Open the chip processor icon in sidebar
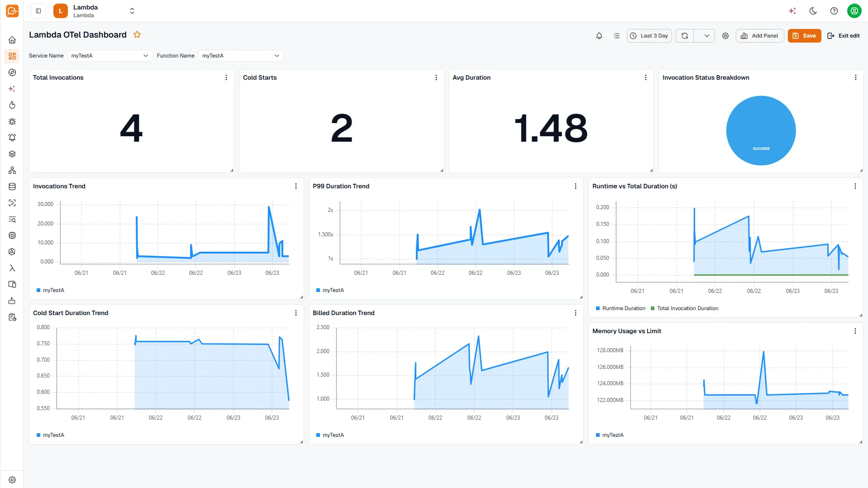The height and width of the screenshot is (488, 868). pos(12,235)
